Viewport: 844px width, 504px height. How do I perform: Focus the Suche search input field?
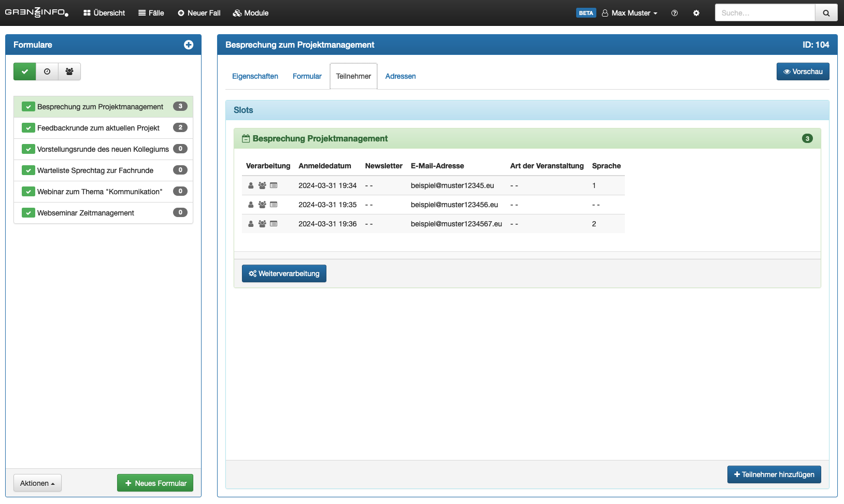(765, 13)
